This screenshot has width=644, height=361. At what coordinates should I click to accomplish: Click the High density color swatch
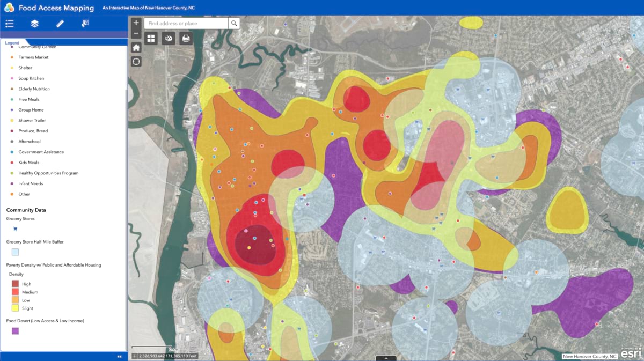(15, 284)
